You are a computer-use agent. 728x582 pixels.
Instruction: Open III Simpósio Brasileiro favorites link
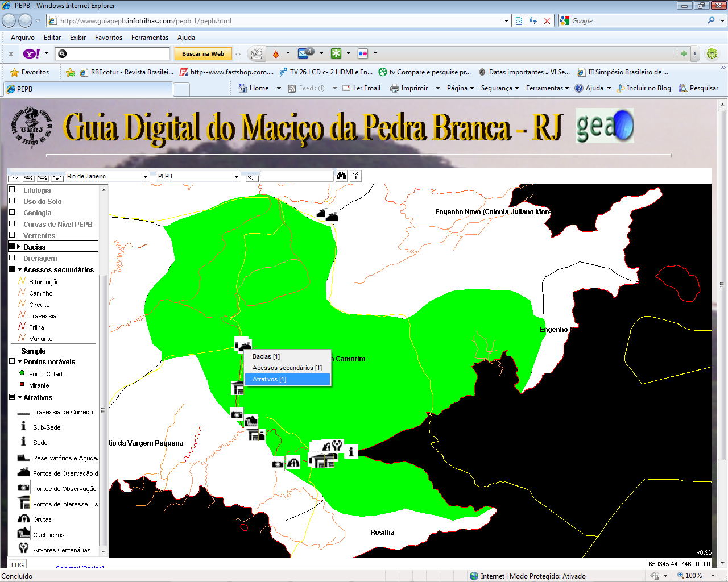tap(623, 72)
